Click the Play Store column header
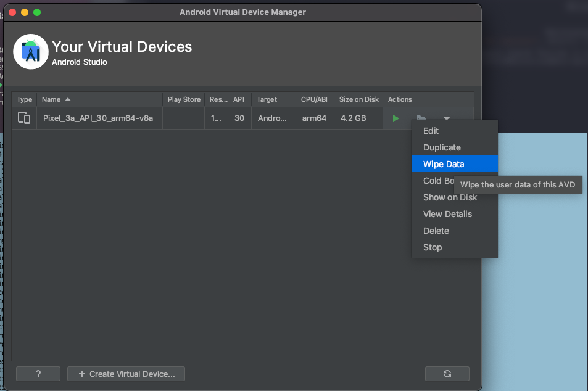Viewport: 588px width, 391px height. pyautogui.click(x=184, y=99)
